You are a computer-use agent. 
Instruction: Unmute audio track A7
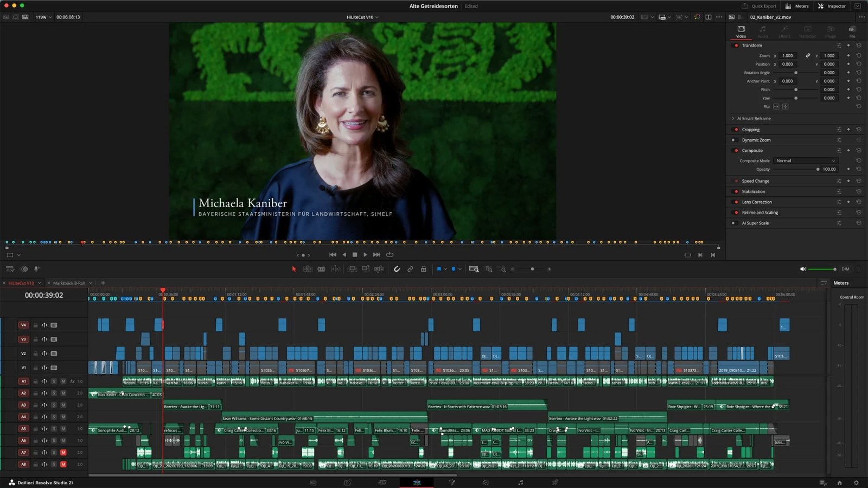click(x=63, y=452)
